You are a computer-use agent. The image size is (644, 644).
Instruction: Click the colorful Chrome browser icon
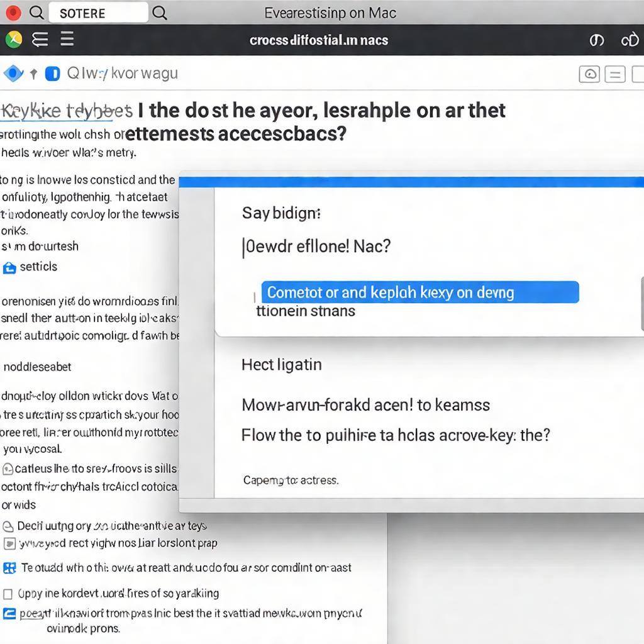(x=14, y=39)
